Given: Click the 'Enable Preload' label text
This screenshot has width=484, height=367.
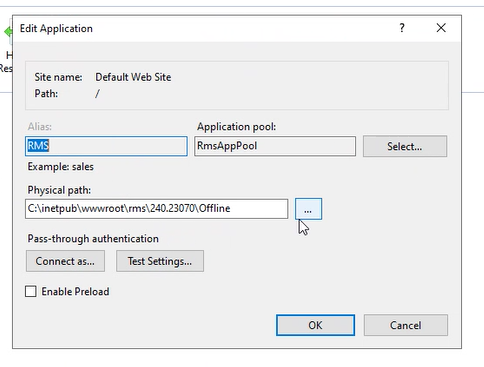Looking at the screenshot, I should [75, 292].
